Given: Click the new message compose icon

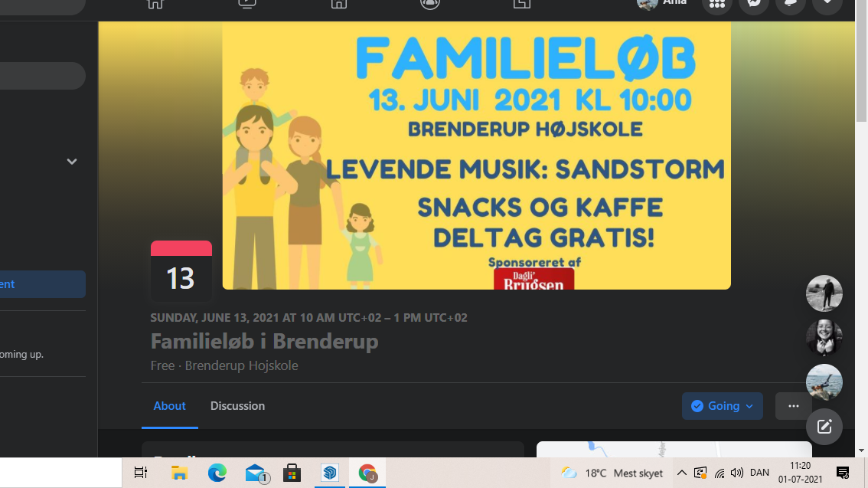Looking at the screenshot, I should point(824,427).
